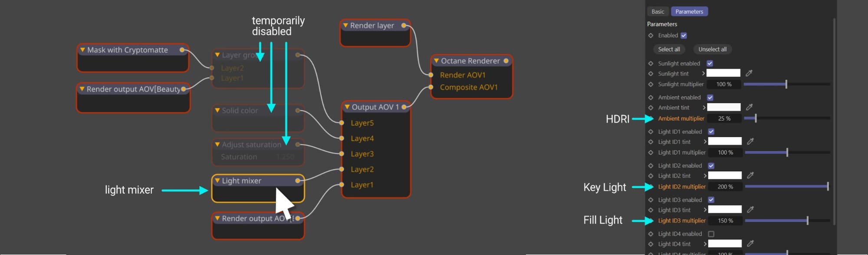Click keyframe diamond beside Light ID3 tint
The height and width of the screenshot is (255, 868).
pos(651,210)
